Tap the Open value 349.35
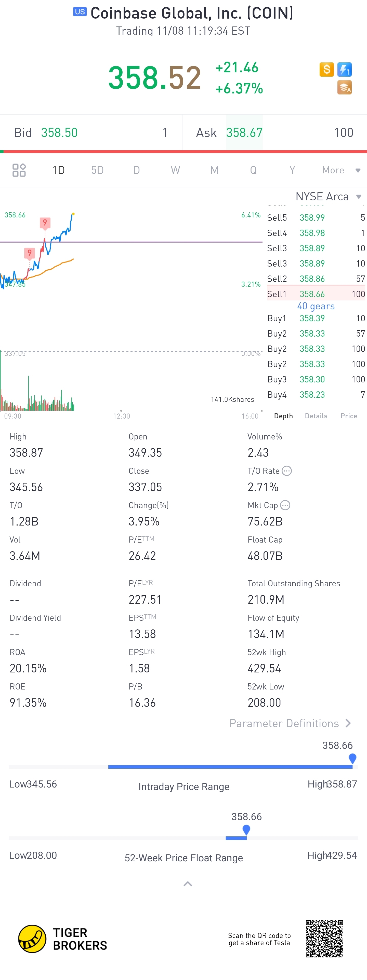 point(146,453)
